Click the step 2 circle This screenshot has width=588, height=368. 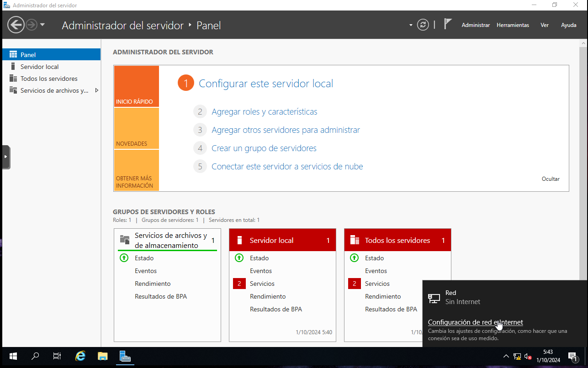coord(200,112)
